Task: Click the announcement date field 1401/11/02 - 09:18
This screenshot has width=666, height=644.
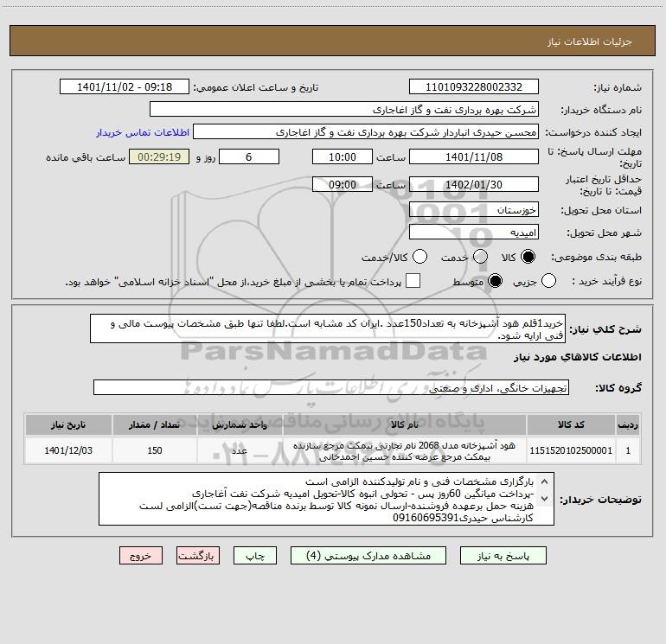Action: (x=125, y=86)
